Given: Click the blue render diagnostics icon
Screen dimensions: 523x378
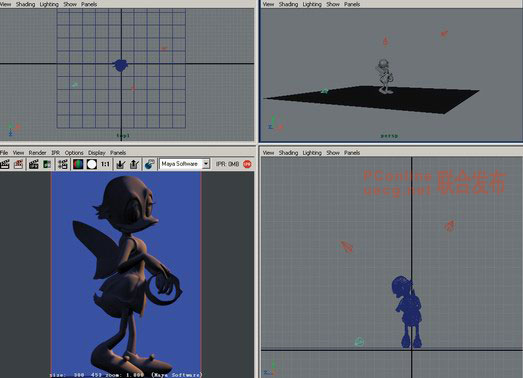Looking at the screenshot, I should pyautogui.click(x=149, y=164).
